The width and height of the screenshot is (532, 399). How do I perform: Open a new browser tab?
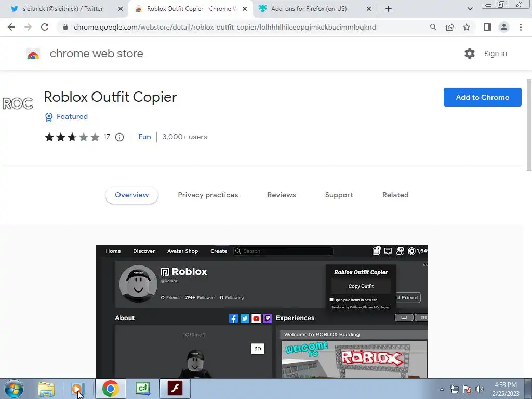click(x=389, y=9)
